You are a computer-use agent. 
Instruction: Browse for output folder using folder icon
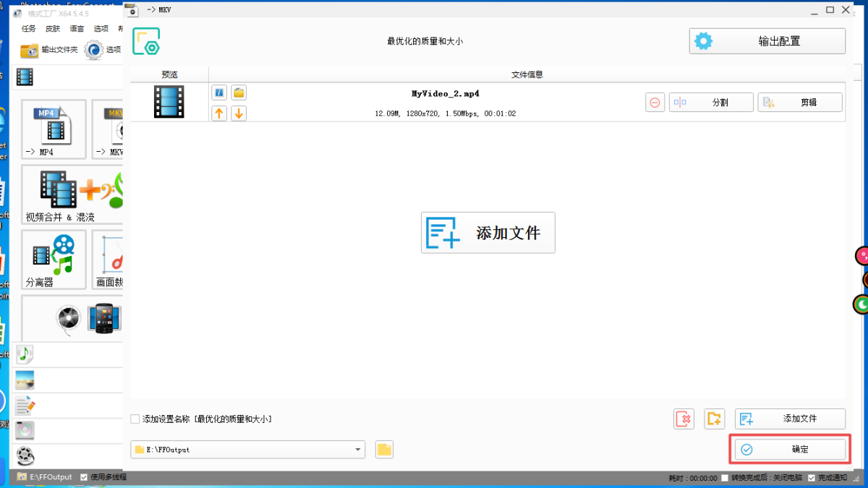[x=384, y=450]
